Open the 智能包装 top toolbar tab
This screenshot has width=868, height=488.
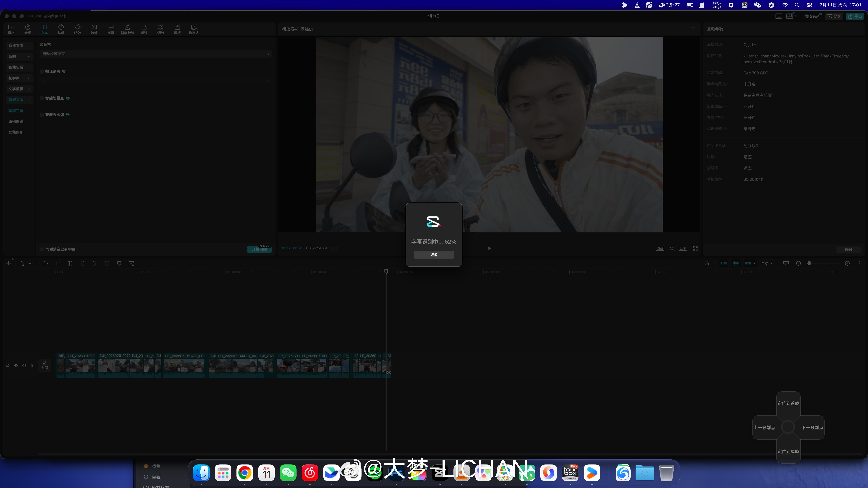click(127, 29)
